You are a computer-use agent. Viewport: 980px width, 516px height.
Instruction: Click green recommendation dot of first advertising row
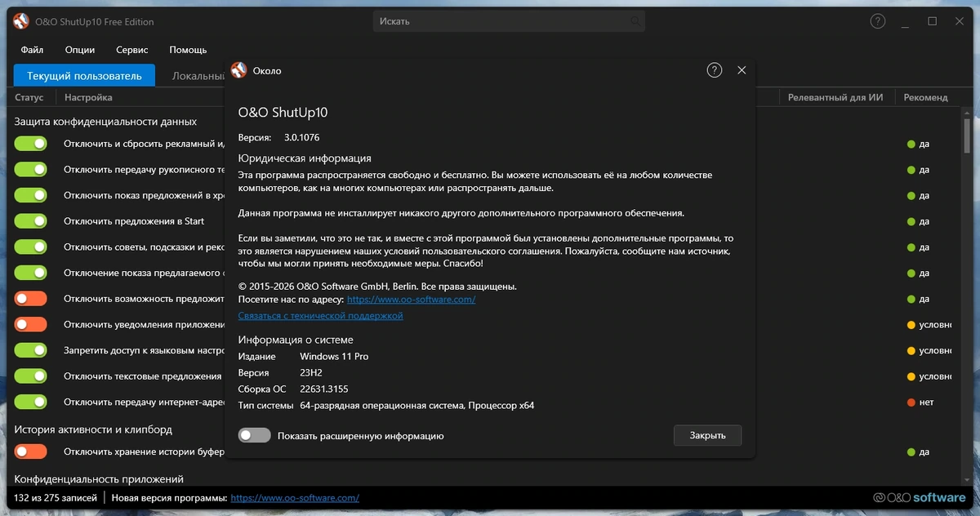[x=911, y=144]
